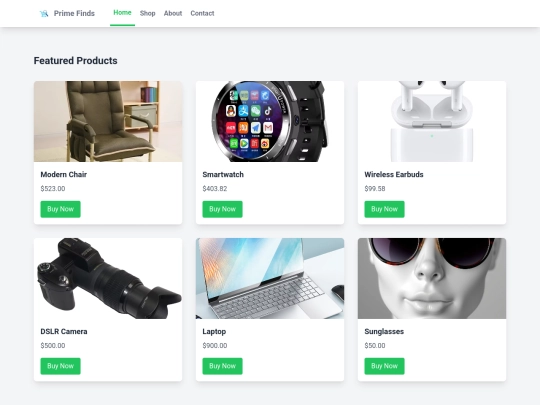Open the Wireless Earbuds product image
Viewport: 540px width, 405px height.
point(432,122)
